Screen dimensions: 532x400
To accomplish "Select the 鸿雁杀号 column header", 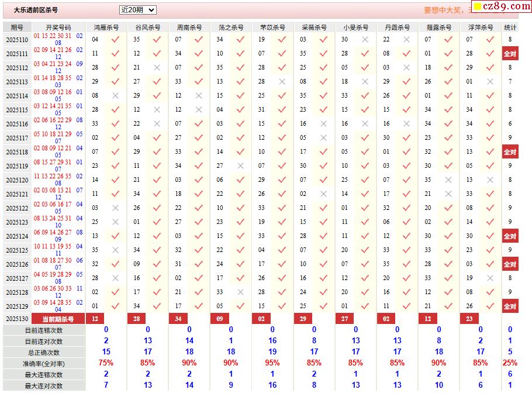I will tap(106, 27).
